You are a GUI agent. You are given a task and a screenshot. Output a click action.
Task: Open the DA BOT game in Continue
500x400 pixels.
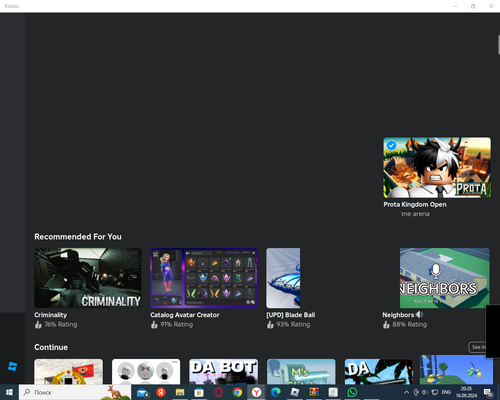click(x=224, y=371)
